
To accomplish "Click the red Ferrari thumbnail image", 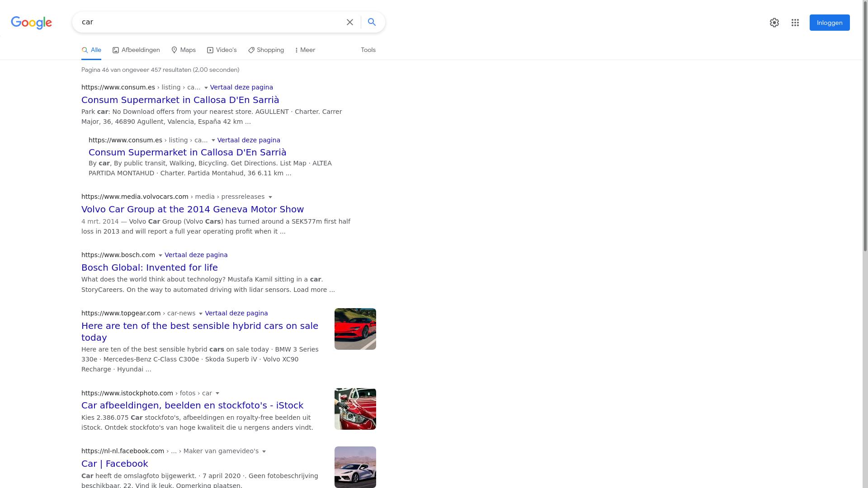I will coord(355,329).
